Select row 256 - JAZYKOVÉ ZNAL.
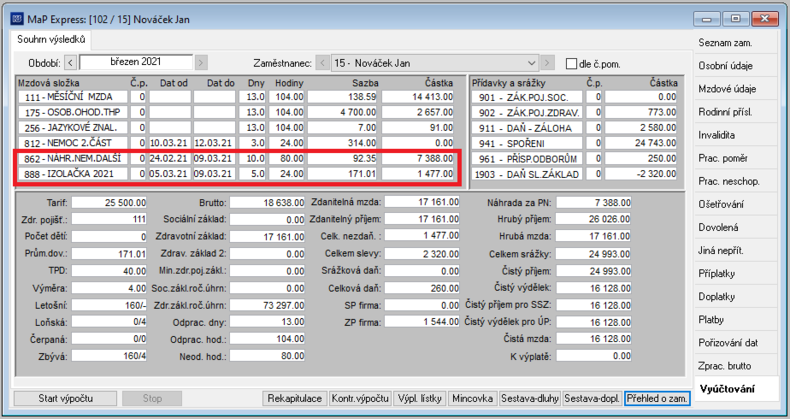The image size is (790, 419). pos(236,127)
